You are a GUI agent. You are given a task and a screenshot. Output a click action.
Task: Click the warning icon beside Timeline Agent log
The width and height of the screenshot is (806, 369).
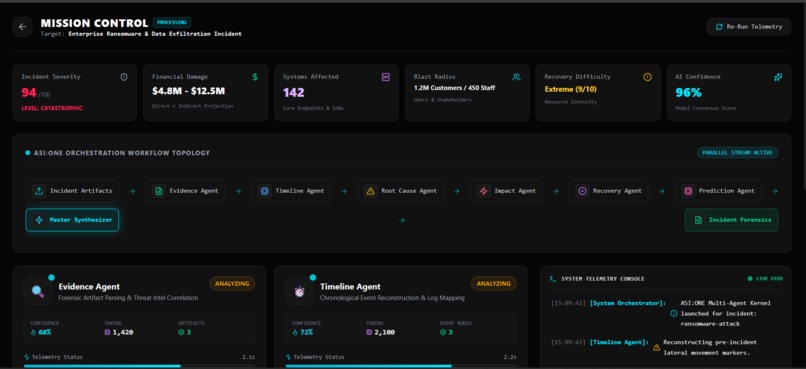coord(656,347)
